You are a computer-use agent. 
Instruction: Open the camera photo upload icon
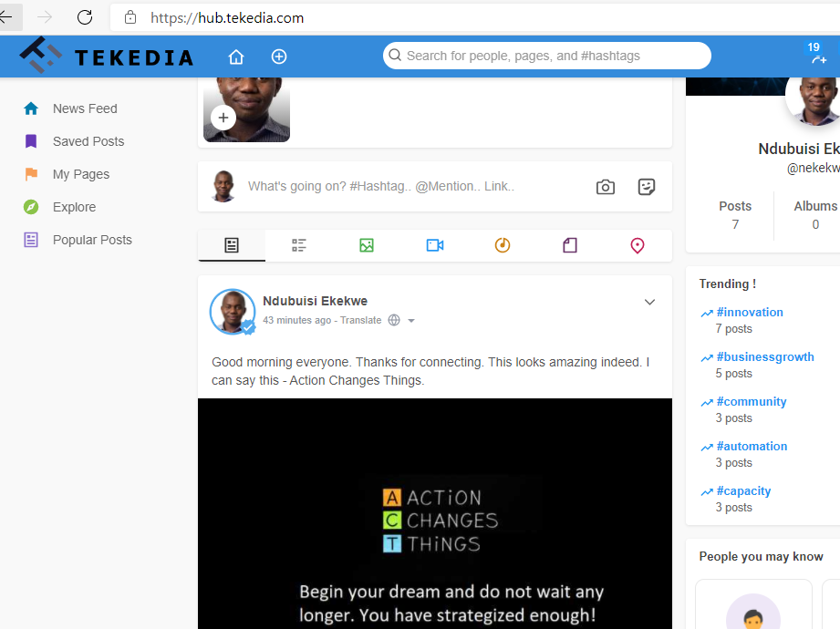[606, 187]
